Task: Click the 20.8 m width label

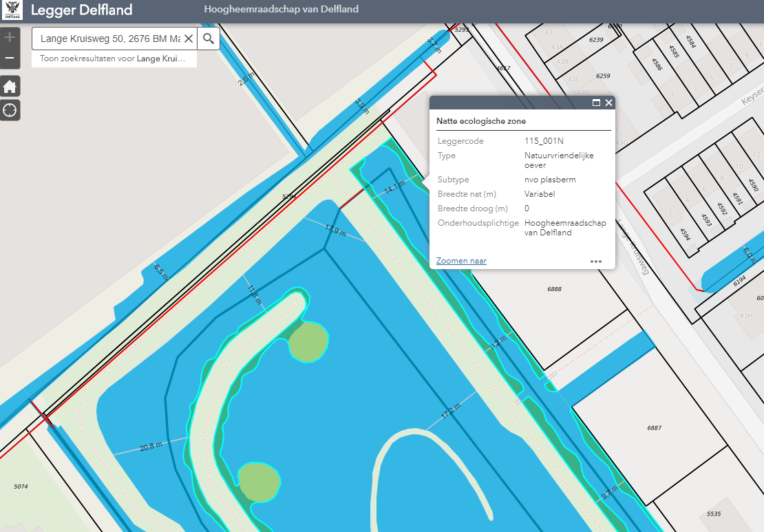Action: [x=151, y=447]
